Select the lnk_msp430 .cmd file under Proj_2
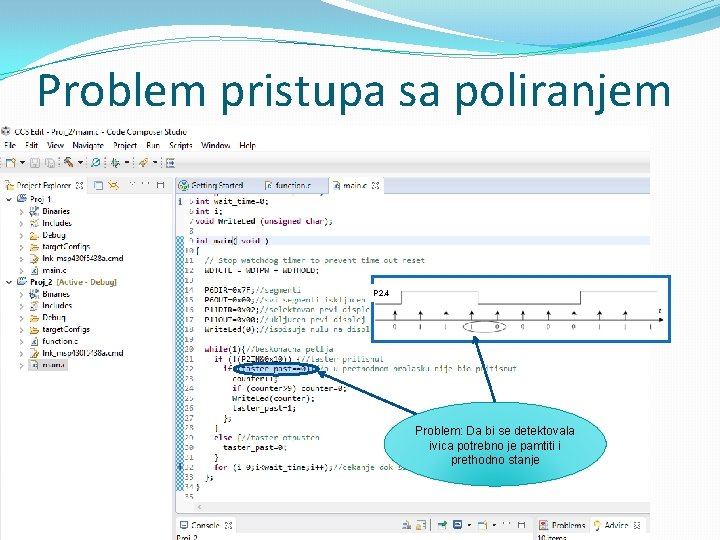The image size is (720, 540). [83, 354]
